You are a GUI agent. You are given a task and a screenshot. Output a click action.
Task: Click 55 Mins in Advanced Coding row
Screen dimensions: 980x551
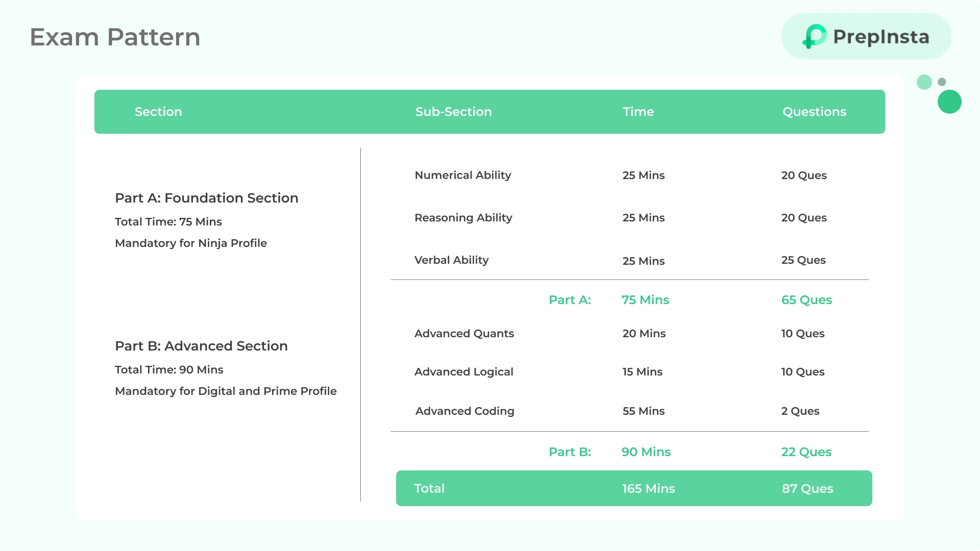(x=644, y=411)
